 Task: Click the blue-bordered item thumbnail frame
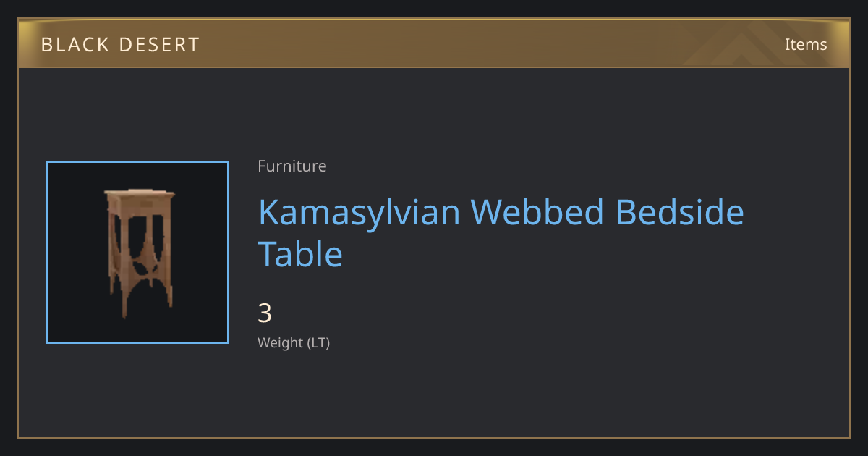(137, 253)
